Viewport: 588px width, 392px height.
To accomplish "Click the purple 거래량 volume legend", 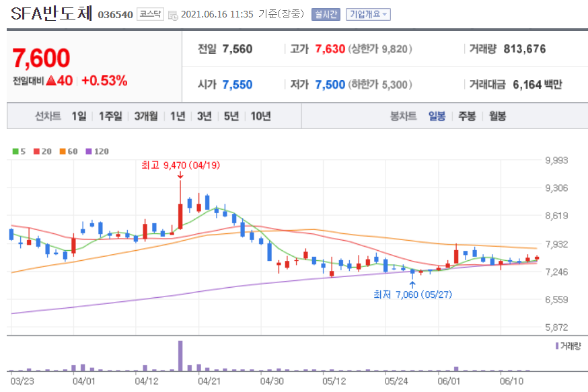I will tap(568, 346).
